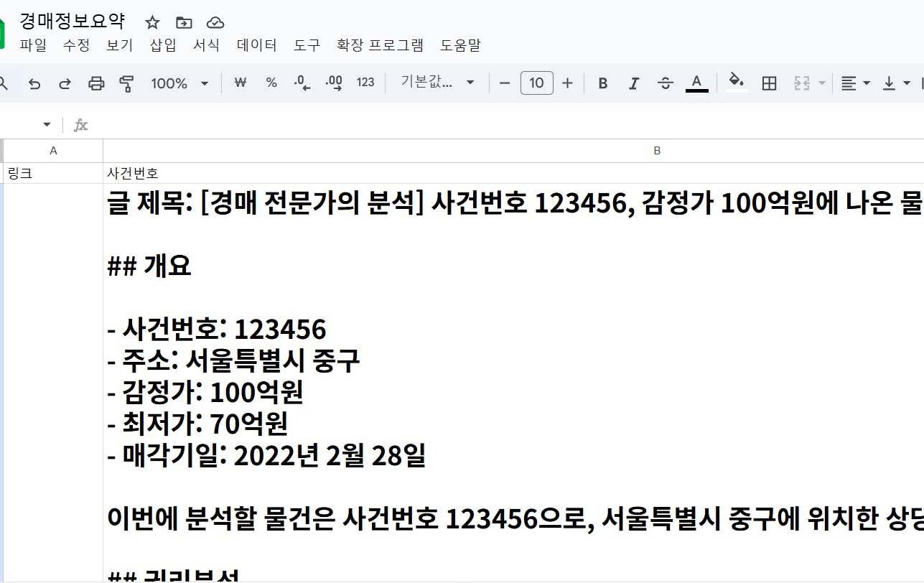
Task: Click the '## 개요' line
Action: click(149, 266)
